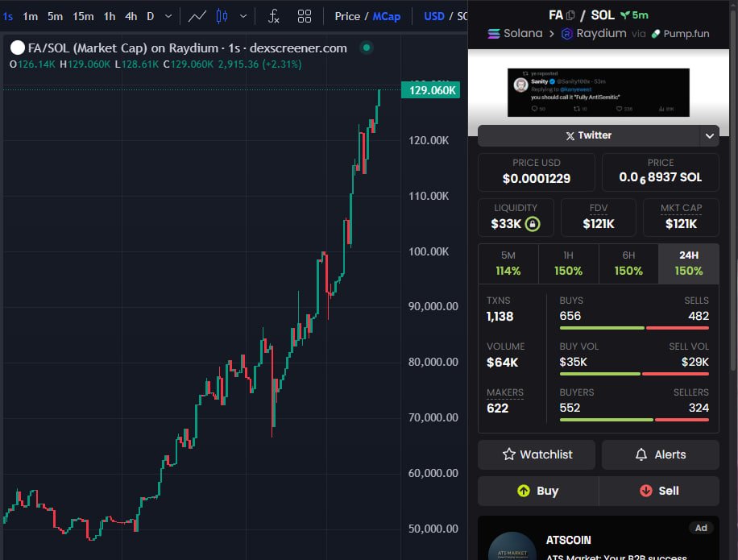Switch to line chart style icon
The image size is (738, 560).
coord(197,16)
